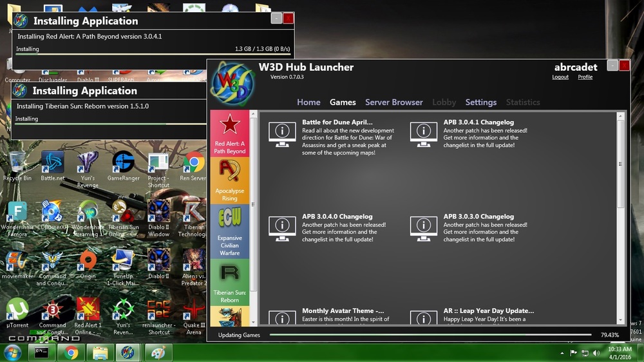The image size is (644, 362).
Task: Select Tiberian Sun: Reborn game icon
Action: [x=230, y=282]
